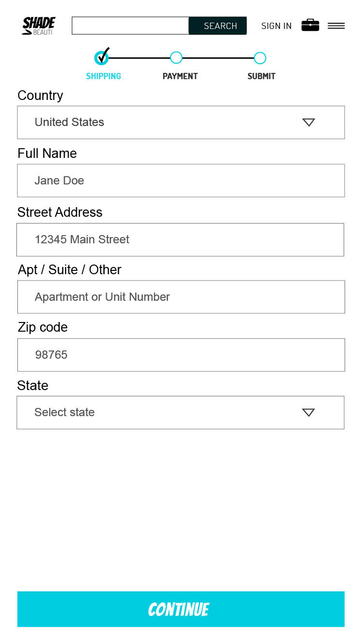Click the checked Shipping step circle

coord(102,57)
